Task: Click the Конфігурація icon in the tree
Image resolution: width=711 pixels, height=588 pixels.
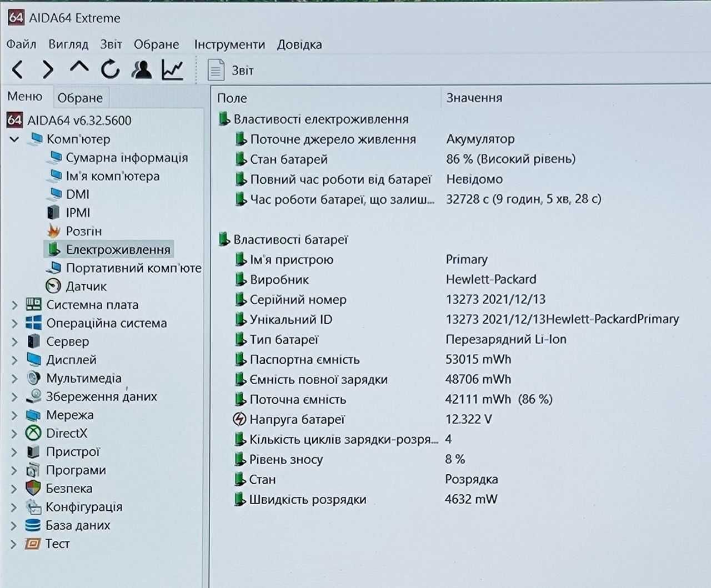Action: [x=34, y=506]
